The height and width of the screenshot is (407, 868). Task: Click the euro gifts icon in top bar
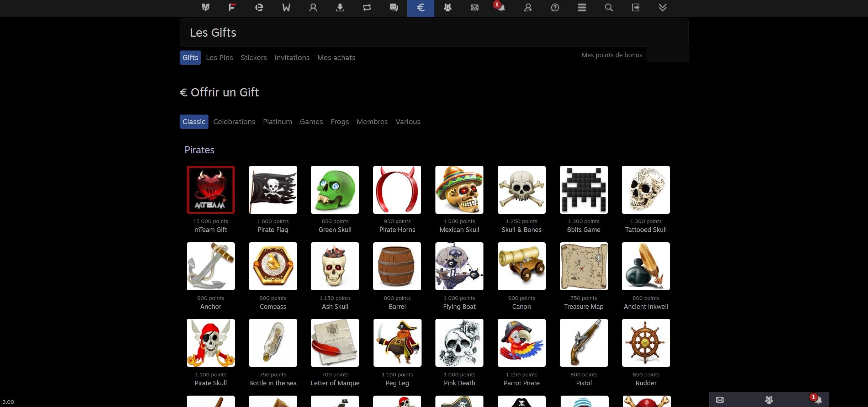pos(420,8)
